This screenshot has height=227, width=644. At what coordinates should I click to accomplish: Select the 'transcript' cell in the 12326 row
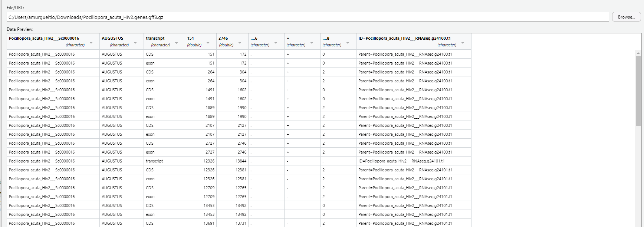pyautogui.click(x=164, y=161)
